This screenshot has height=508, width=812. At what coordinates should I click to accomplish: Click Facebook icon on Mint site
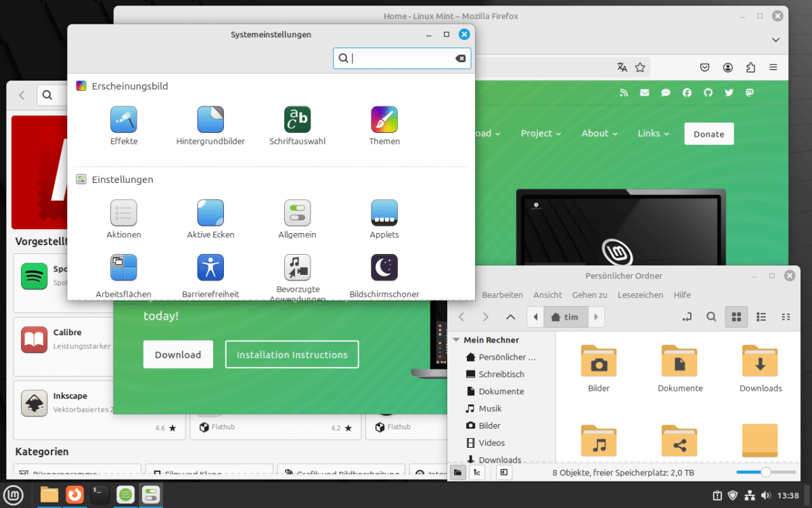tap(687, 93)
